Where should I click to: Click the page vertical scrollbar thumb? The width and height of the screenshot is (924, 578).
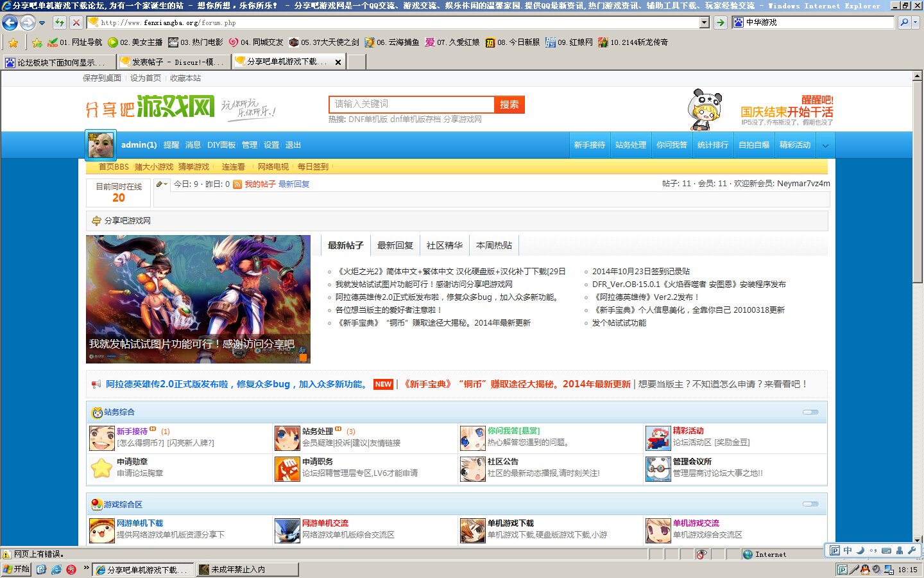(918, 182)
